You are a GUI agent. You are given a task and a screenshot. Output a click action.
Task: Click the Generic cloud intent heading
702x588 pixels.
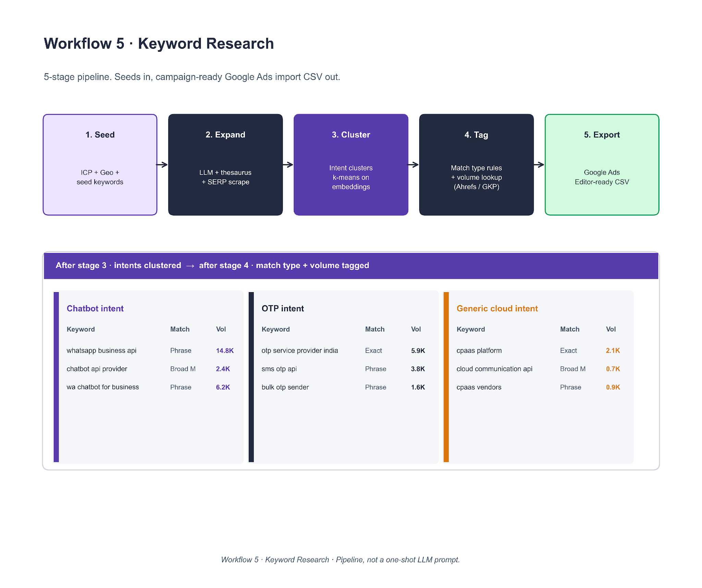point(497,308)
